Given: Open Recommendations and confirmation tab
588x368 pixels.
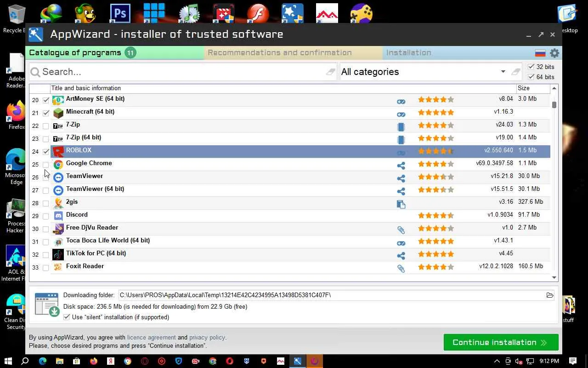Looking at the screenshot, I should tap(293, 53).
